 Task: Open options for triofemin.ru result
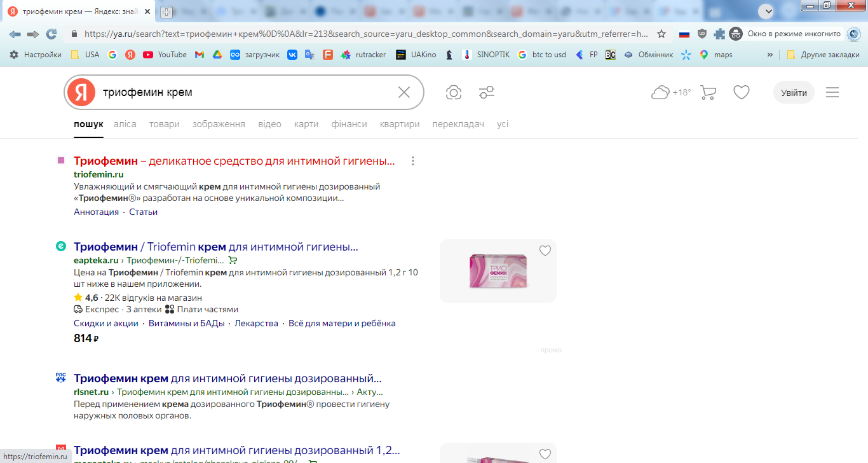pos(413,161)
